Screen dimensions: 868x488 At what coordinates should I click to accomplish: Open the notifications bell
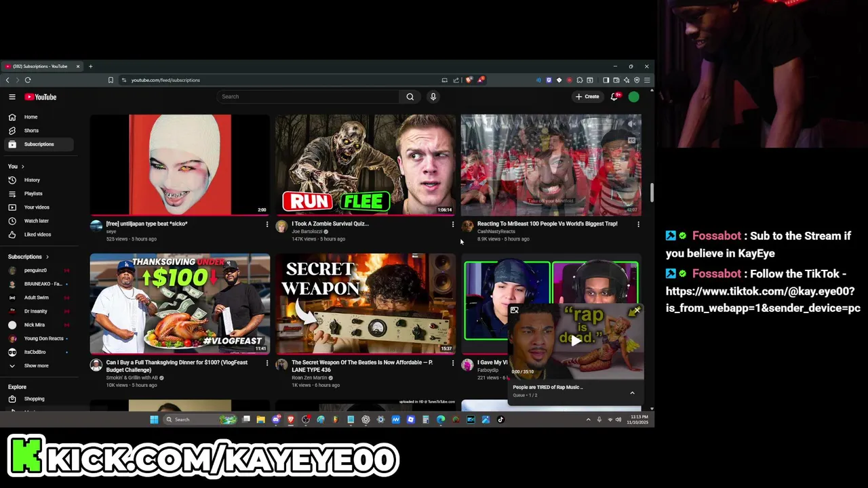[x=614, y=96]
